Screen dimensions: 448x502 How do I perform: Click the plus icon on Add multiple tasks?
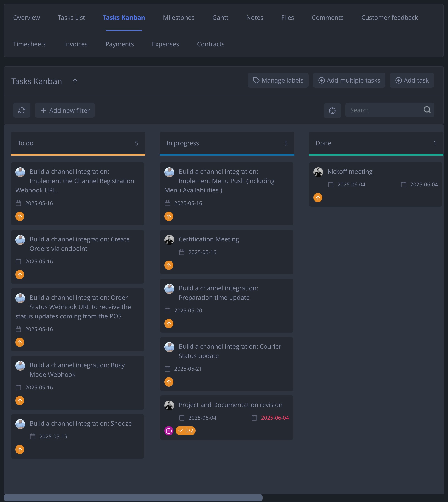322,80
